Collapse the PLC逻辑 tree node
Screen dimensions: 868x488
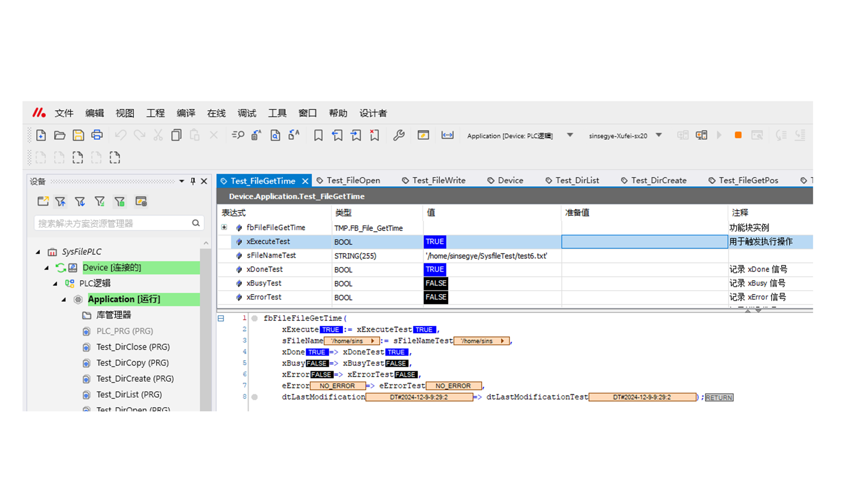55,284
